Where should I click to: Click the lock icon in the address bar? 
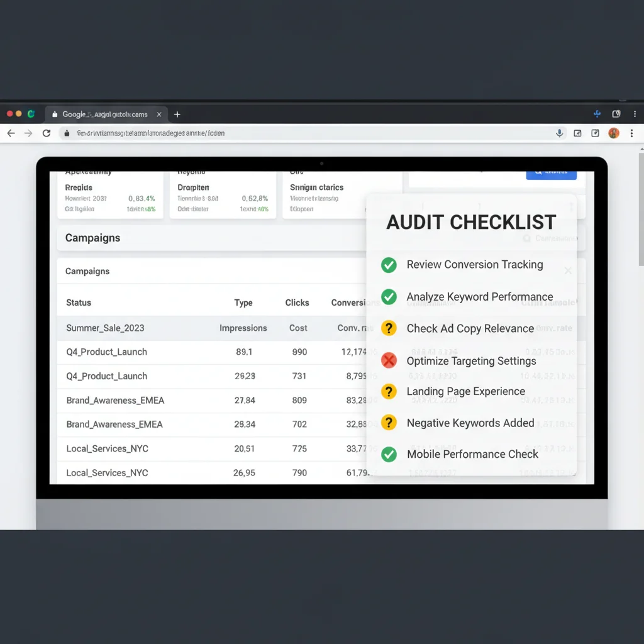click(x=67, y=133)
